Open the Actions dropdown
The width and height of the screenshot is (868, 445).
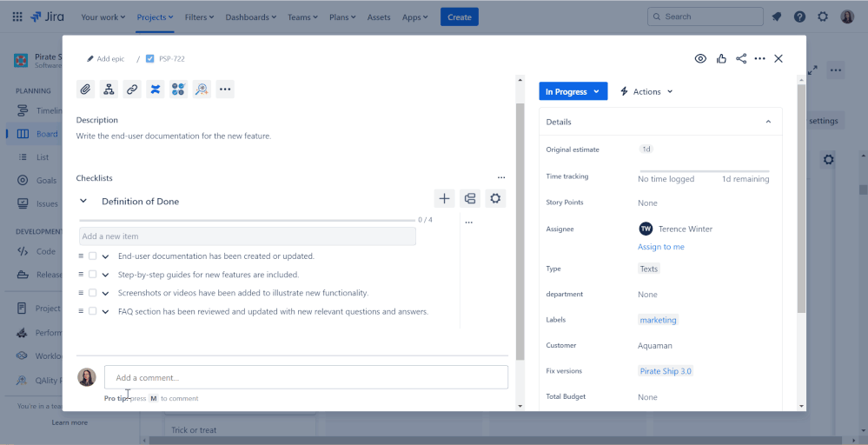[x=646, y=91]
